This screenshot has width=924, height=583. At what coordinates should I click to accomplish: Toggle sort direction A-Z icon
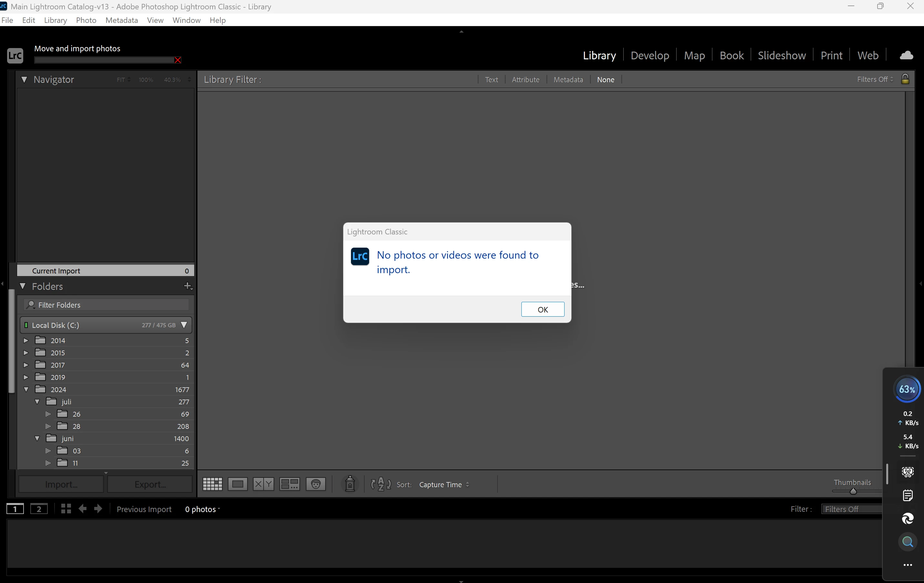381,484
